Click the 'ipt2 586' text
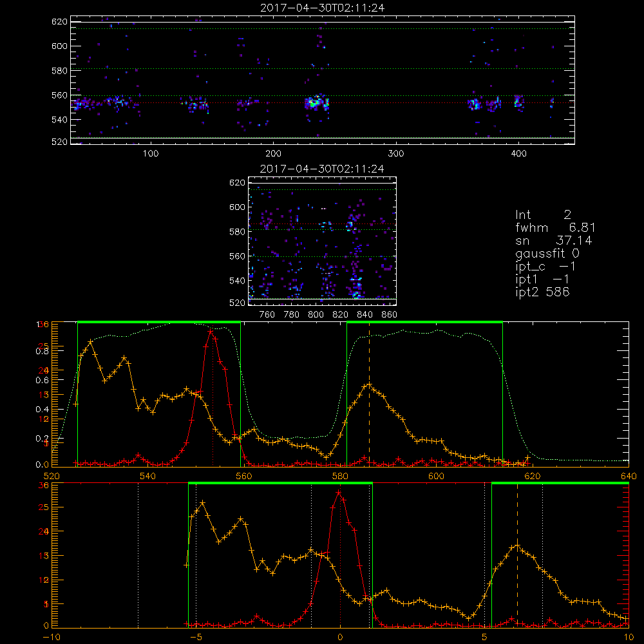 click(542, 292)
